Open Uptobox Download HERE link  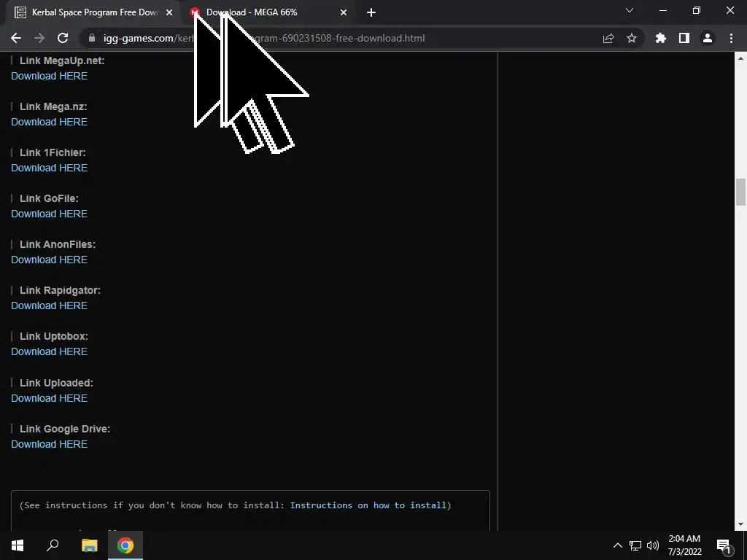click(x=49, y=352)
